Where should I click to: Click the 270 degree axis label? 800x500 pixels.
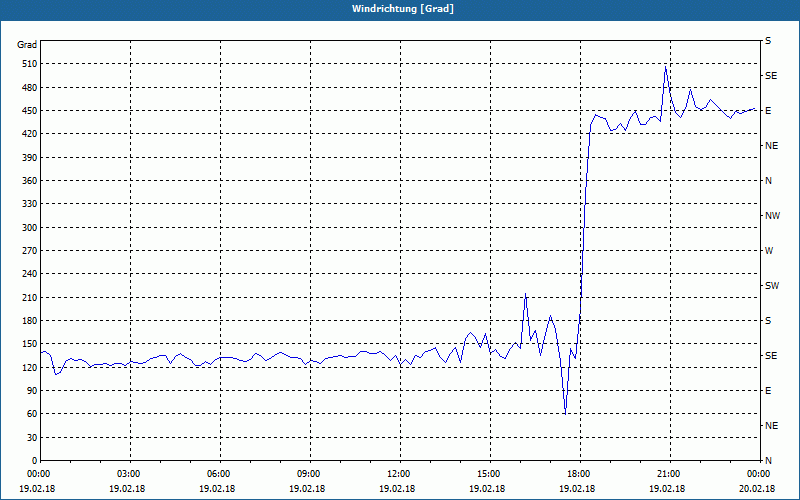pos(31,251)
